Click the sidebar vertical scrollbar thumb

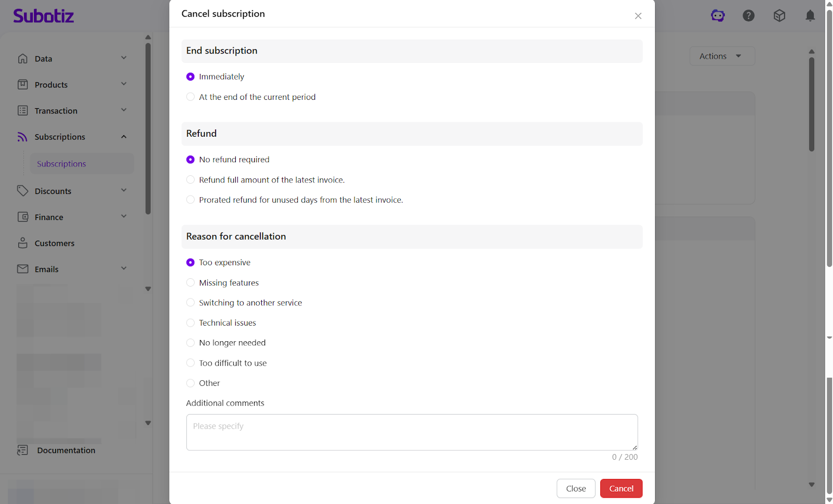(x=148, y=127)
